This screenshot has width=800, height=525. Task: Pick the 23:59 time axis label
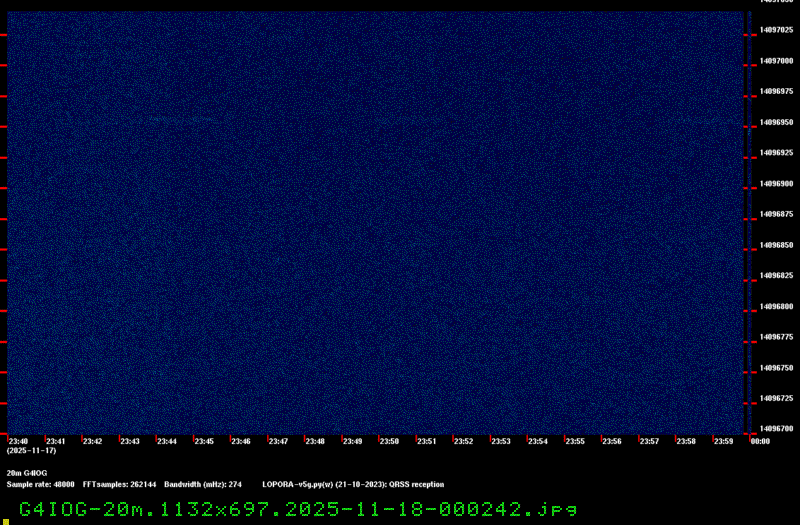tap(723, 441)
